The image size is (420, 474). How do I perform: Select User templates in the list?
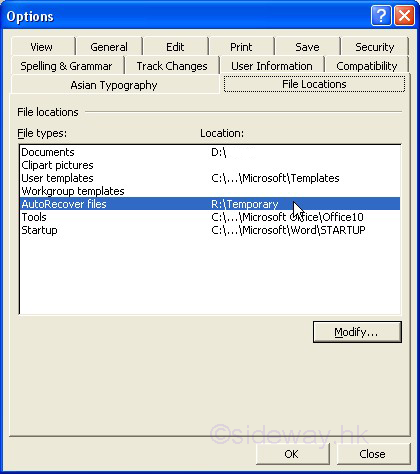pyautogui.click(x=210, y=178)
